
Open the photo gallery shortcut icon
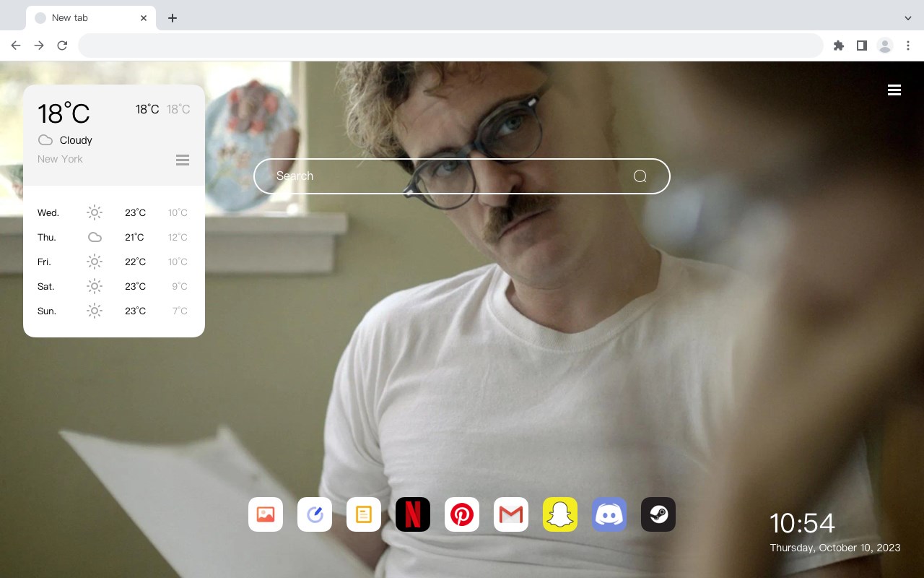click(x=266, y=514)
